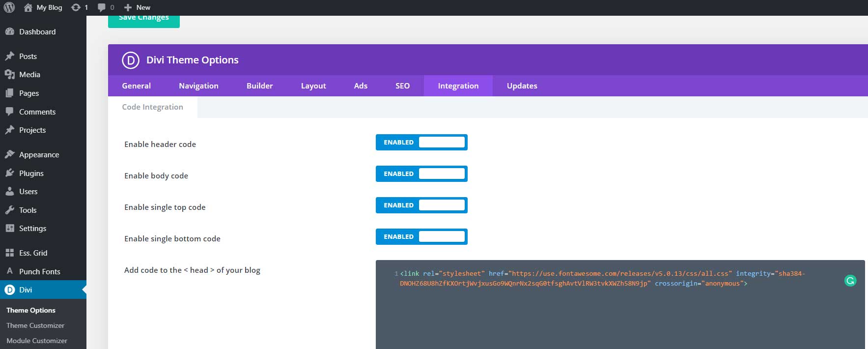This screenshot has height=349, width=868.
Task: Open Projects menu item
Action: (43, 130)
